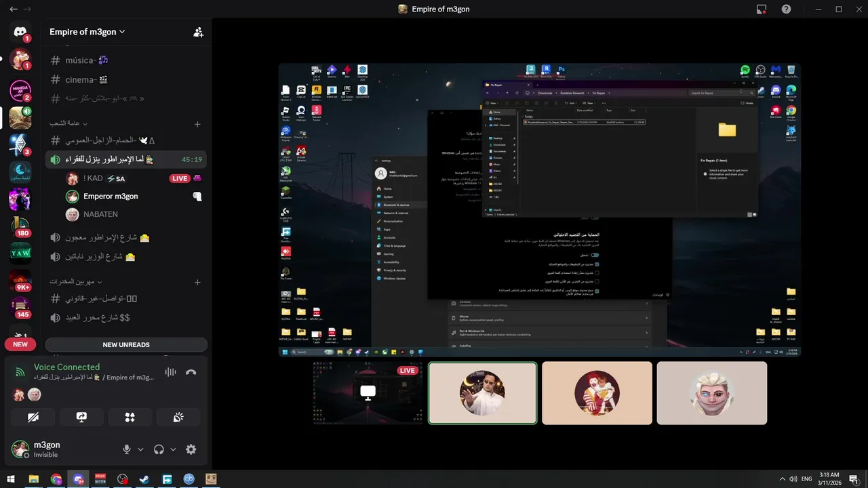
Task: Select the blond cartoon avatar tile
Action: (x=712, y=393)
